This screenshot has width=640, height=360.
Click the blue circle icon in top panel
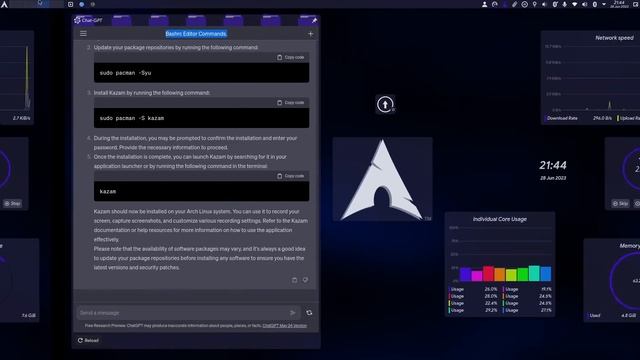pyautogui.click(x=82, y=4)
